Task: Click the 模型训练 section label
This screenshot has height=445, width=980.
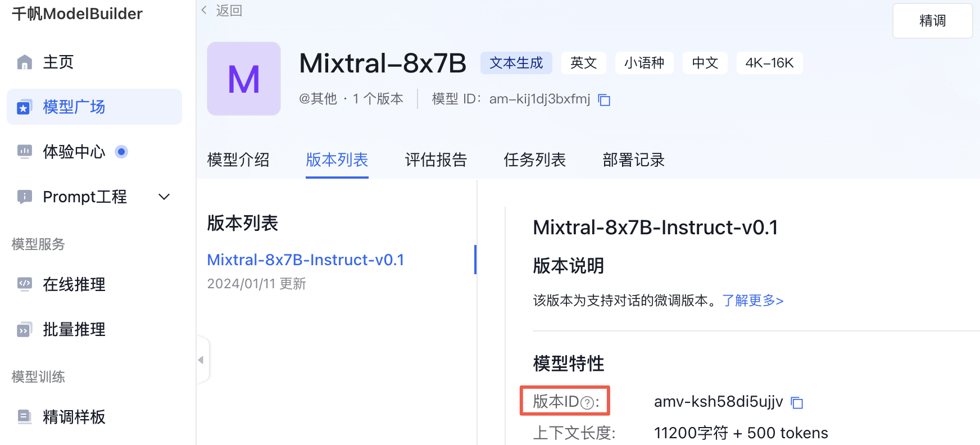Action: [38, 376]
